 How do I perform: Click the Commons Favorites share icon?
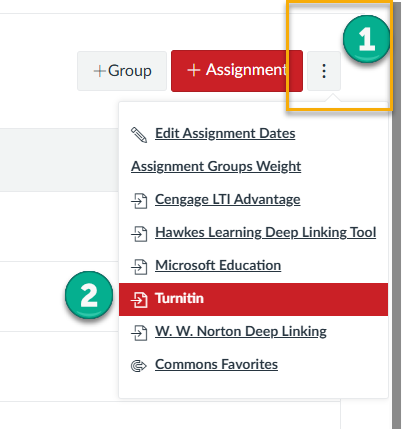pyautogui.click(x=139, y=366)
